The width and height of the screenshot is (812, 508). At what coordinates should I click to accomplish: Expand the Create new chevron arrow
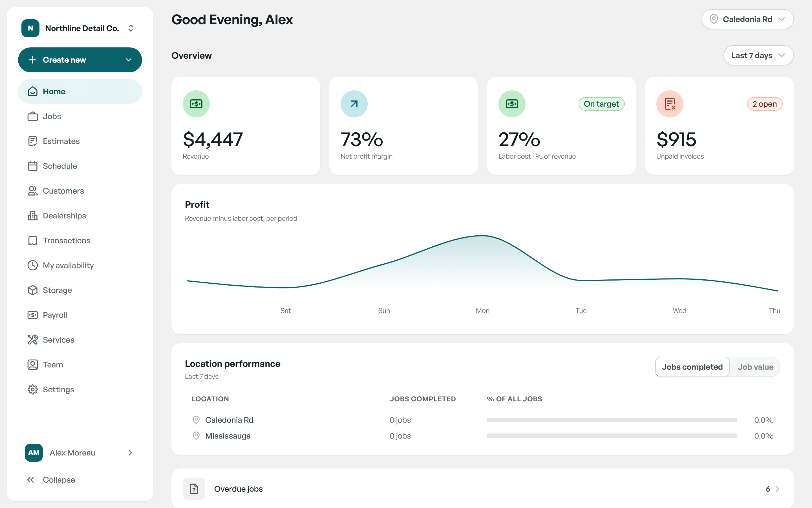click(x=129, y=60)
